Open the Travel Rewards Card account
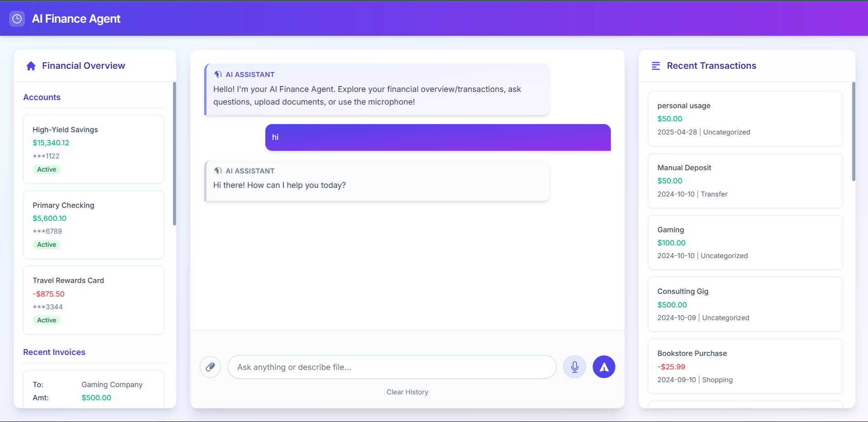The height and width of the screenshot is (422, 868). [x=93, y=300]
